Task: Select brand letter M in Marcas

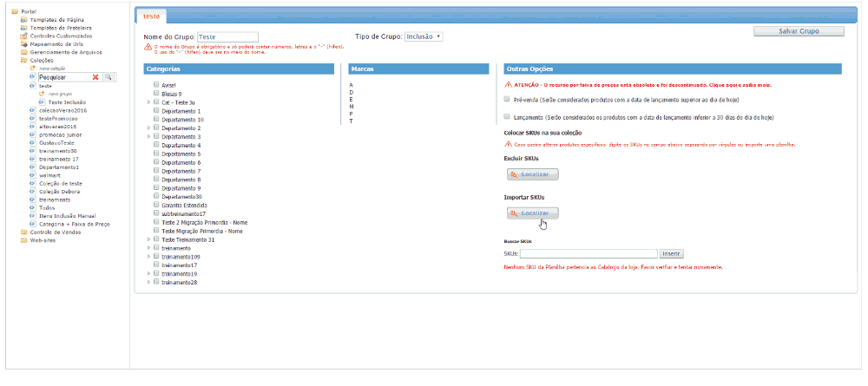Action: (x=352, y=106)
